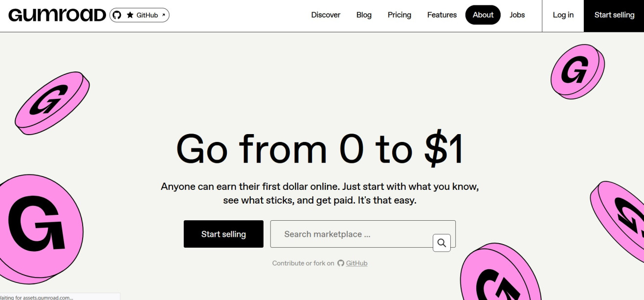This screenshot has width=644, height=300.
Task: Click the "Go from 0 to $1" headline
Action: [x=320, y=149]
